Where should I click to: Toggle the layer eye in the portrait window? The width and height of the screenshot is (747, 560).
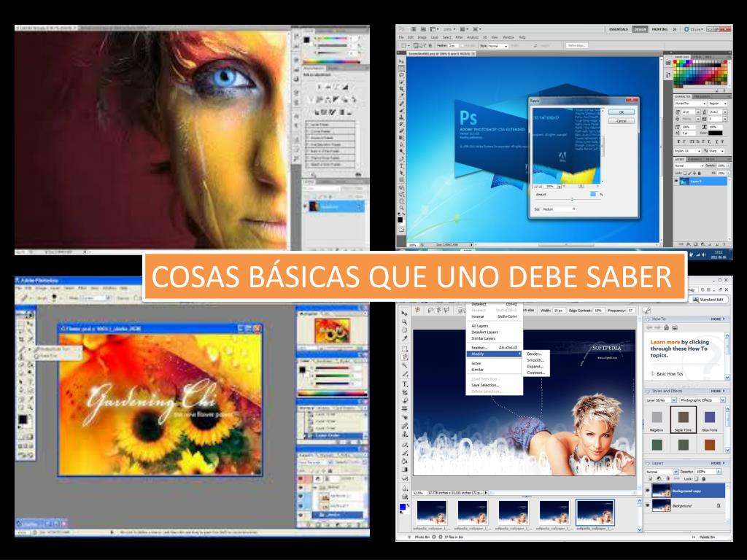[x=306, y=206]
